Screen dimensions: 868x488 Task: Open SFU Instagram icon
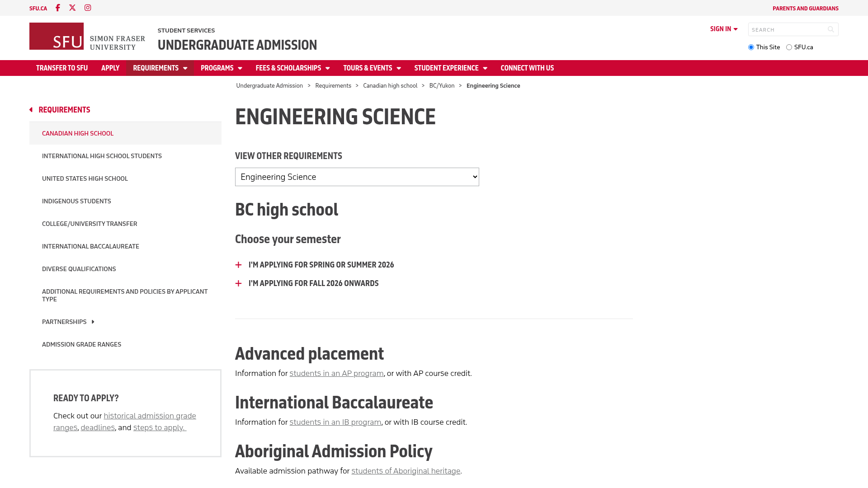[x=88, y=8]
